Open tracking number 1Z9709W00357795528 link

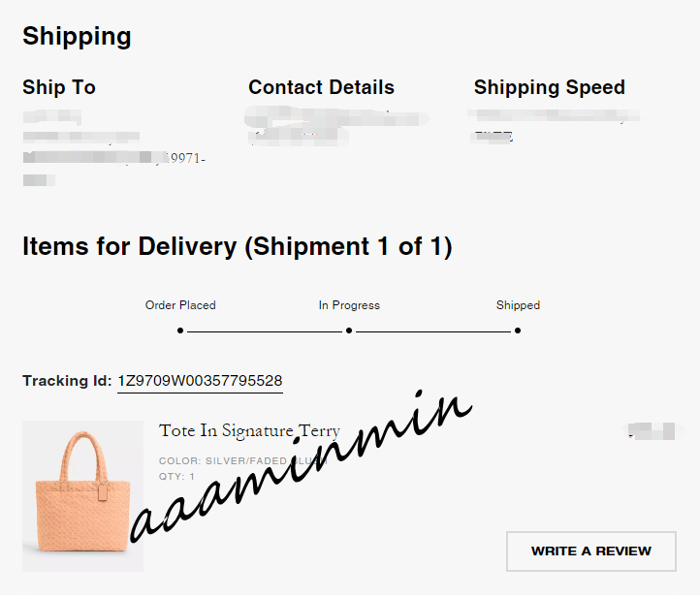200,381
